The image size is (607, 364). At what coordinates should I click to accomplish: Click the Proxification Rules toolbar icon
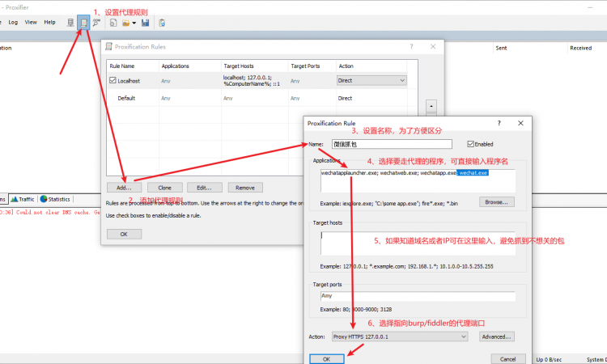83,23
